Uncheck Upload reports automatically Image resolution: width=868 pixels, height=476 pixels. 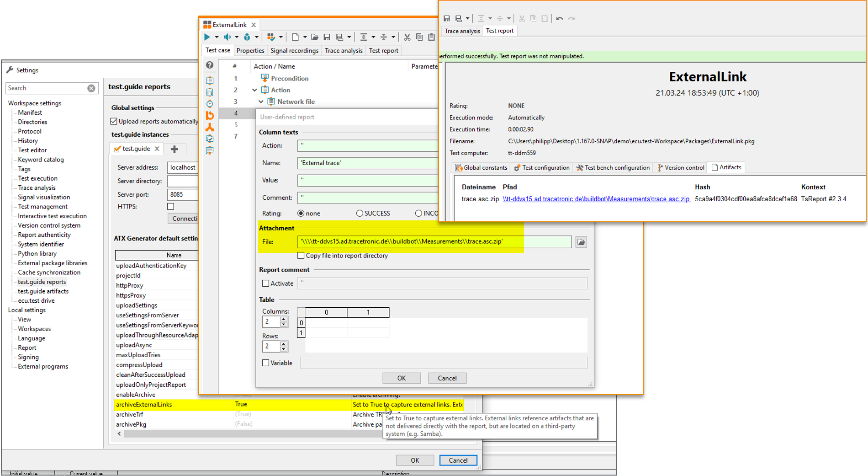pos(114,121)
